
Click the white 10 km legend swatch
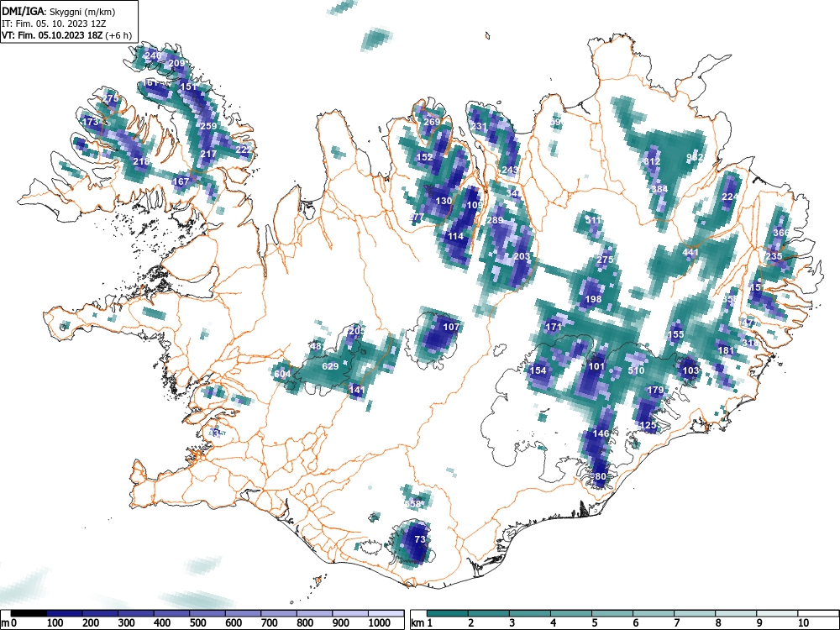pyautogui.click(x=818, y=613)
